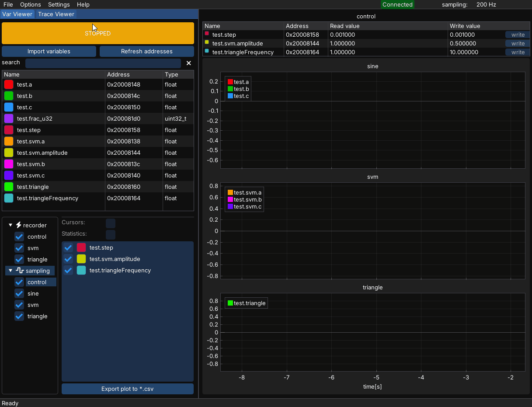Click test.triangle legend marker in the triangle plot
Viewport: 532px width, 407px height.
coord(230,303)
